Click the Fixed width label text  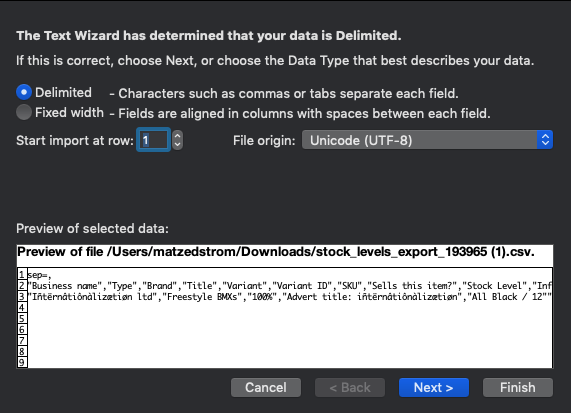click(x=69, y=113)
